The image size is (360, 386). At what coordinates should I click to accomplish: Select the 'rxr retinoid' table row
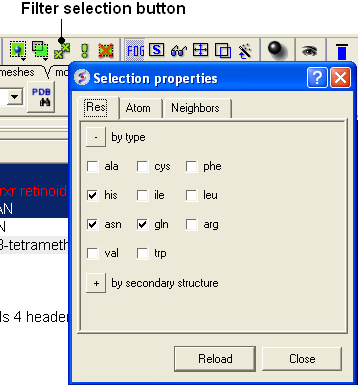34,191
